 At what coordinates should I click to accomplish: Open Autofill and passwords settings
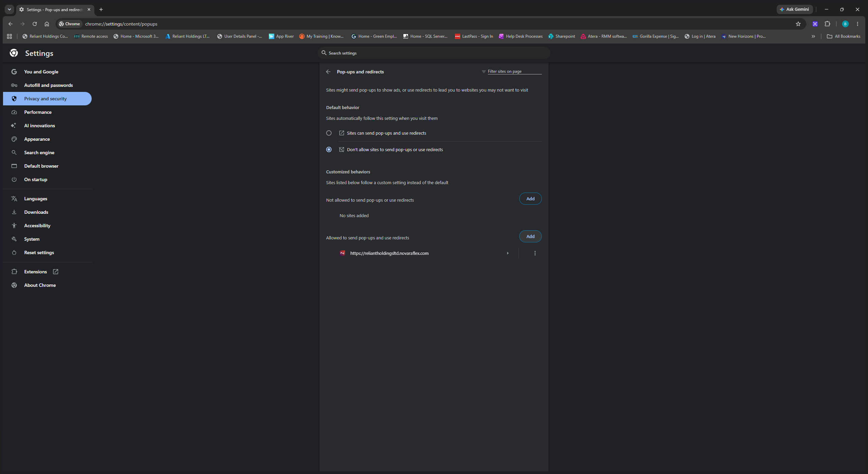pyautogui.click(x=47, y=85)
